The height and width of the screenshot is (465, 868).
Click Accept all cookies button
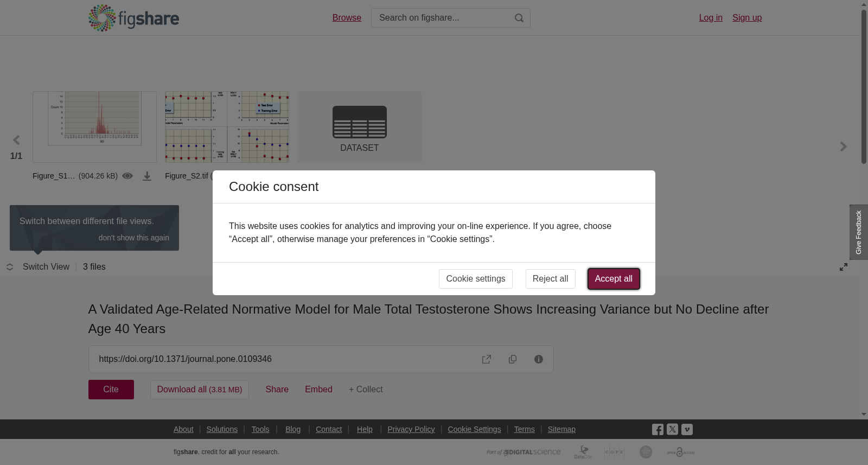click(x=614, y=279)
